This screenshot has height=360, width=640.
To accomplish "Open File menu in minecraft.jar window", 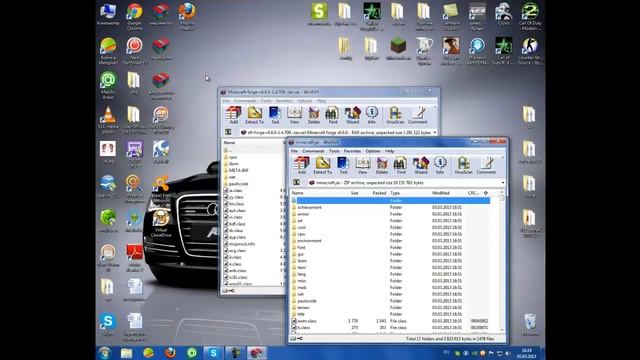I will 294,151.
